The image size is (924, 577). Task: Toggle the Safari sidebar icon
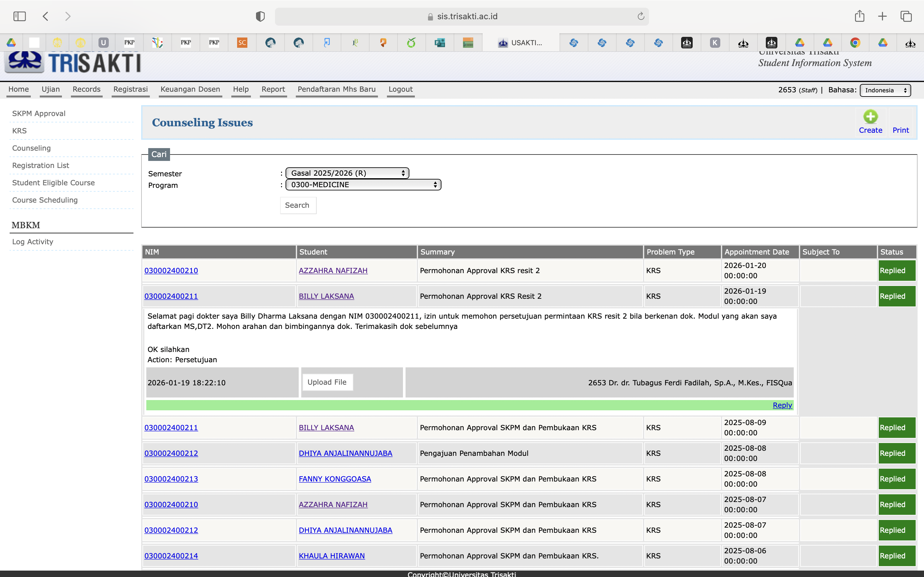(x=20, y=16)
